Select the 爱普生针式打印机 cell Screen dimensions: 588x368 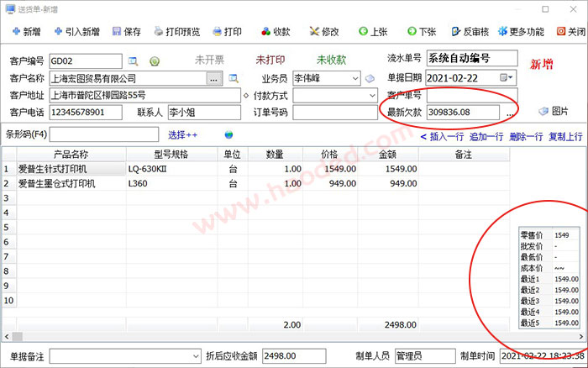pos(71,169)
